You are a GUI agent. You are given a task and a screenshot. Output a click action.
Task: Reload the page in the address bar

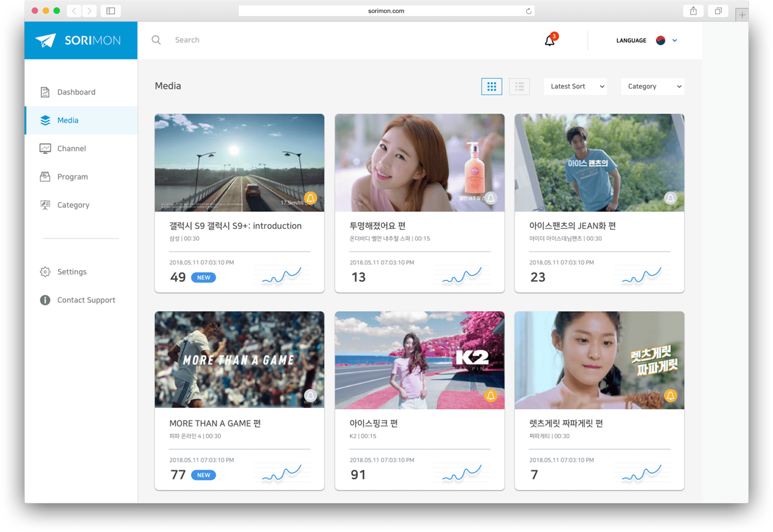point(528,11)
